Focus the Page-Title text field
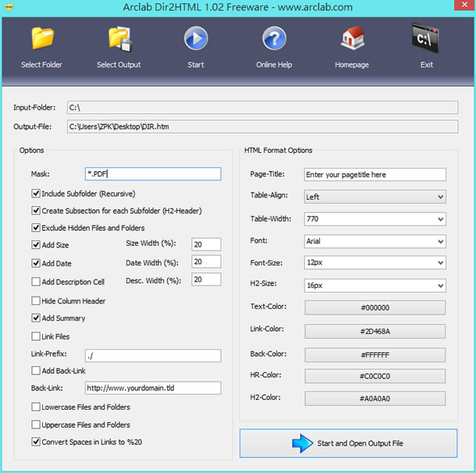Viewport: 476px width, 473px height. (375, 174)
